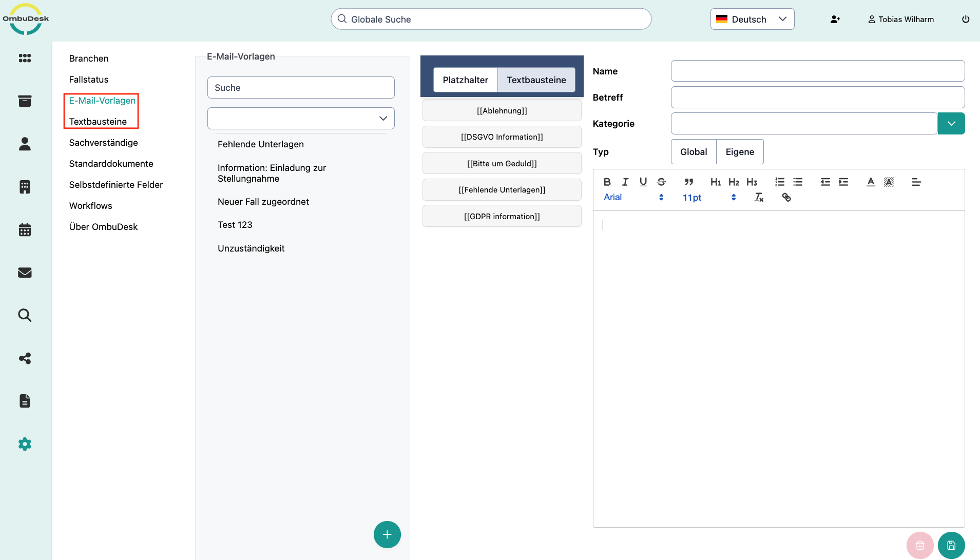Open the text color picker
This screenshot has height=560, width=980.
coord(871,182)
